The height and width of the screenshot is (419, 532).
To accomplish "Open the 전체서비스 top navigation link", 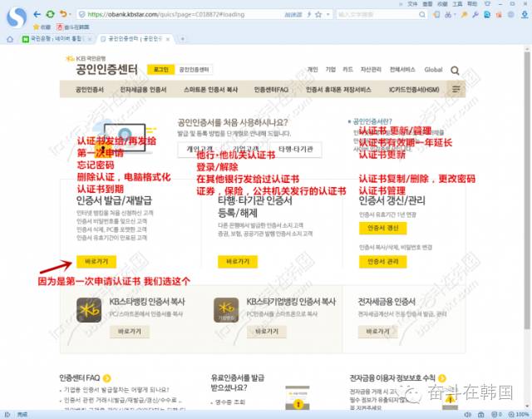I will [x=402, y=69].
